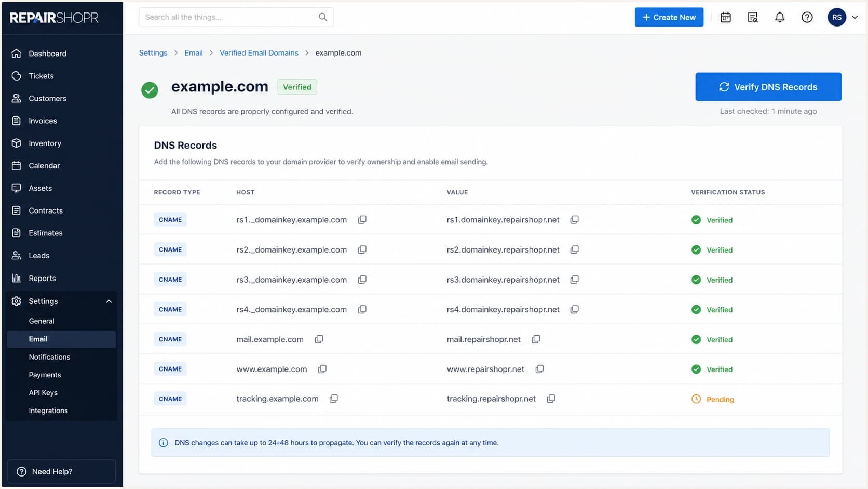Viewport: 868px width, 489px height.
Task: Click the search magnifier icon
Action: pos(323,17)
